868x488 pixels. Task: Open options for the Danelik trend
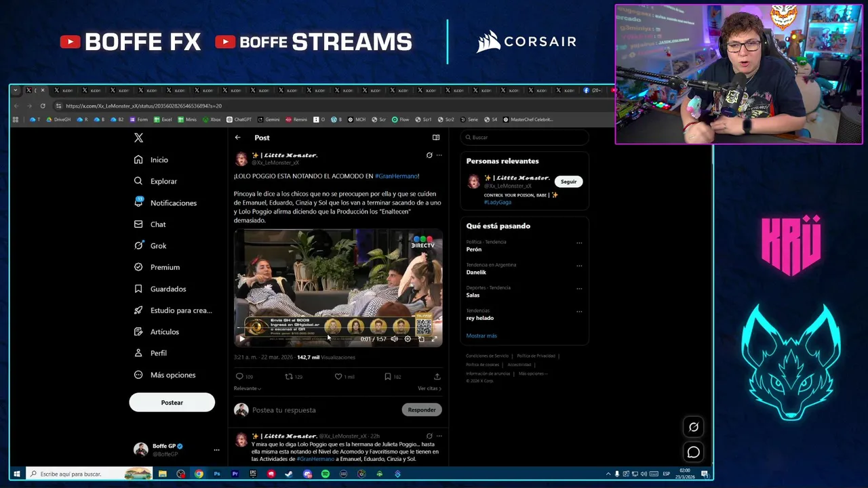click(579, 266)
